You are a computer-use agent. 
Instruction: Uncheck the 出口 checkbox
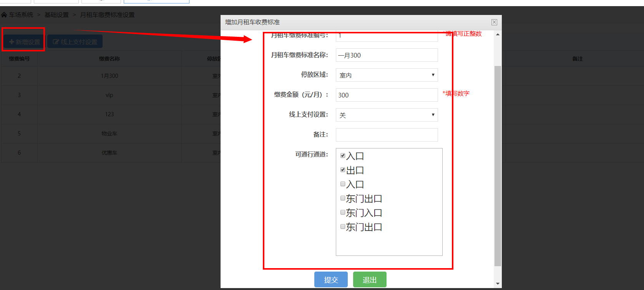coord(343,170)
